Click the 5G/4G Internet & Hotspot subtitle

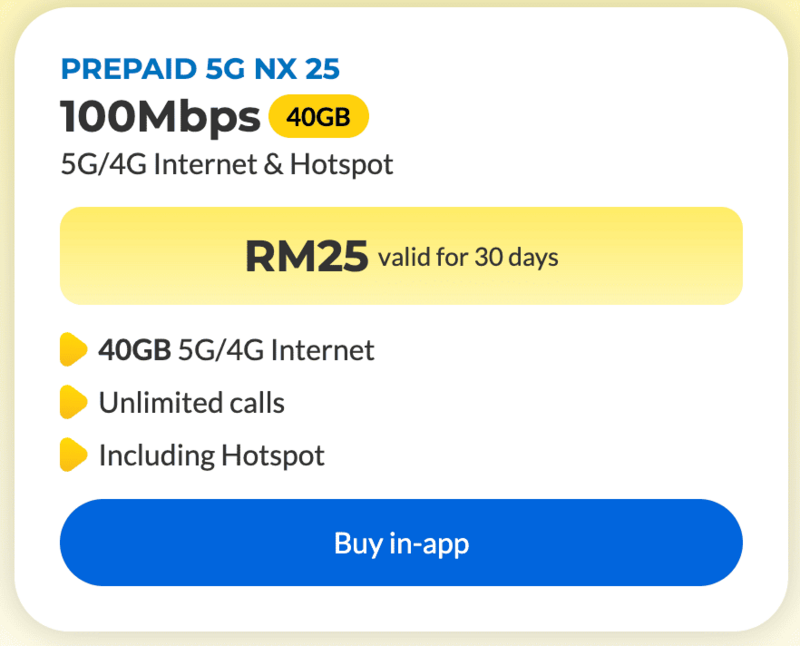pos(227,164)
